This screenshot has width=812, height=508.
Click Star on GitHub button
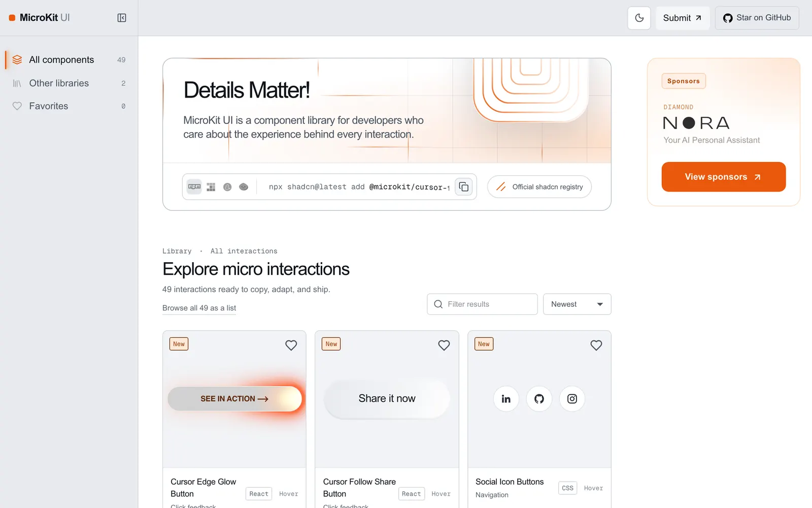point(757,18)
